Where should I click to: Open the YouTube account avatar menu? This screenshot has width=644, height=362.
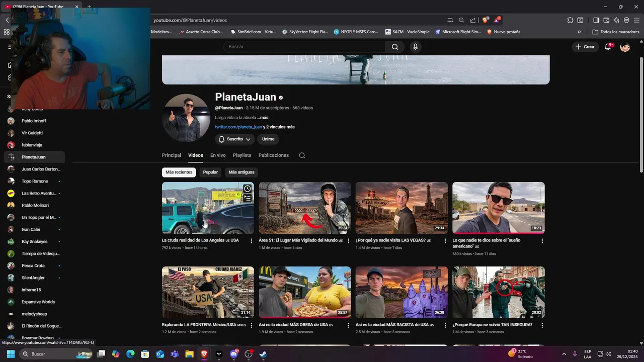[625, 47]
